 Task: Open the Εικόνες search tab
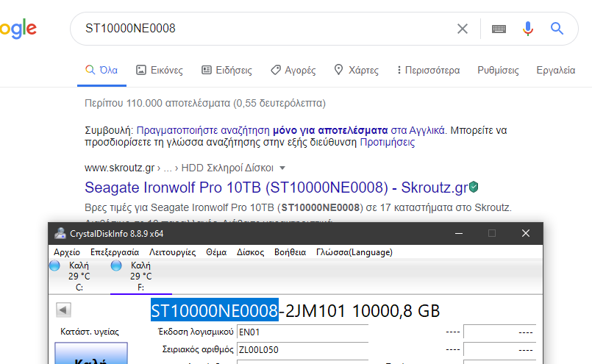[160, 71]
